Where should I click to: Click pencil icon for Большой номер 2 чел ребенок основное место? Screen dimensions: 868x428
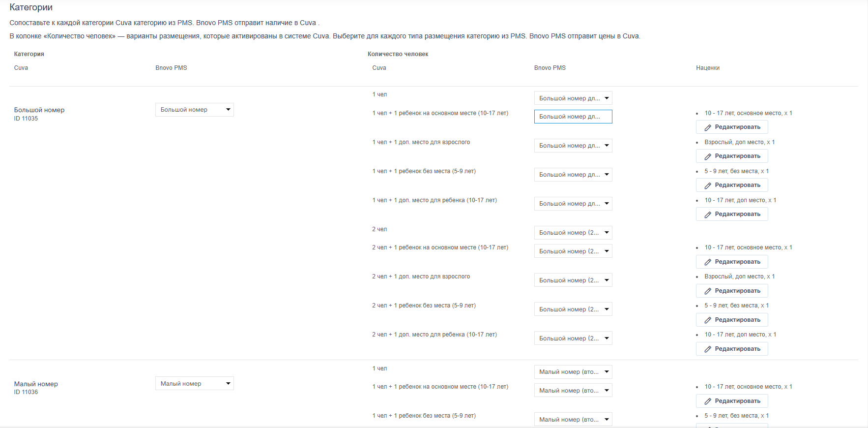pyautogui.click(x=708, y=262)
